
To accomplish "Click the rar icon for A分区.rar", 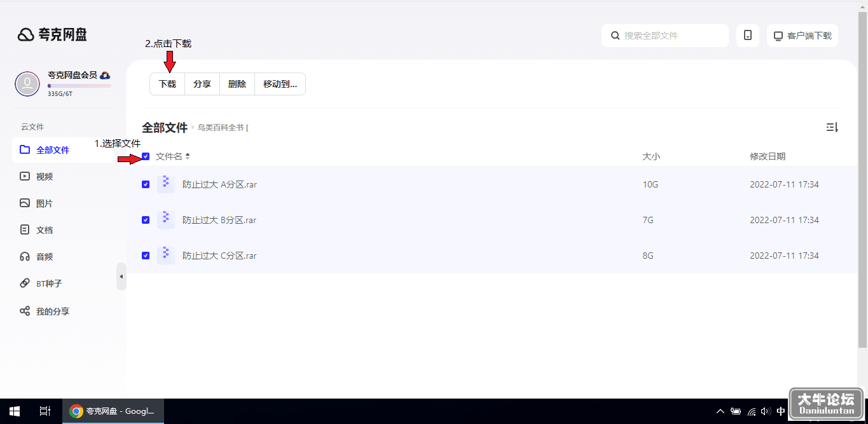I will (x=165, y=184).
